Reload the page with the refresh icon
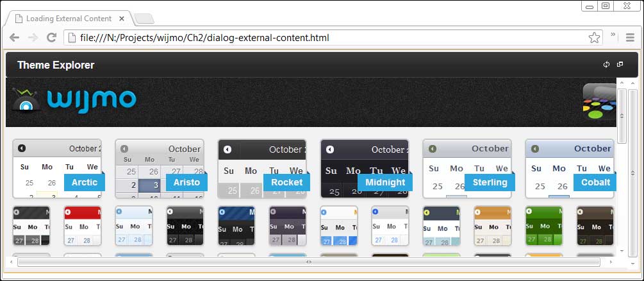The height and width of the screenshot is (281, 644). 51,38
